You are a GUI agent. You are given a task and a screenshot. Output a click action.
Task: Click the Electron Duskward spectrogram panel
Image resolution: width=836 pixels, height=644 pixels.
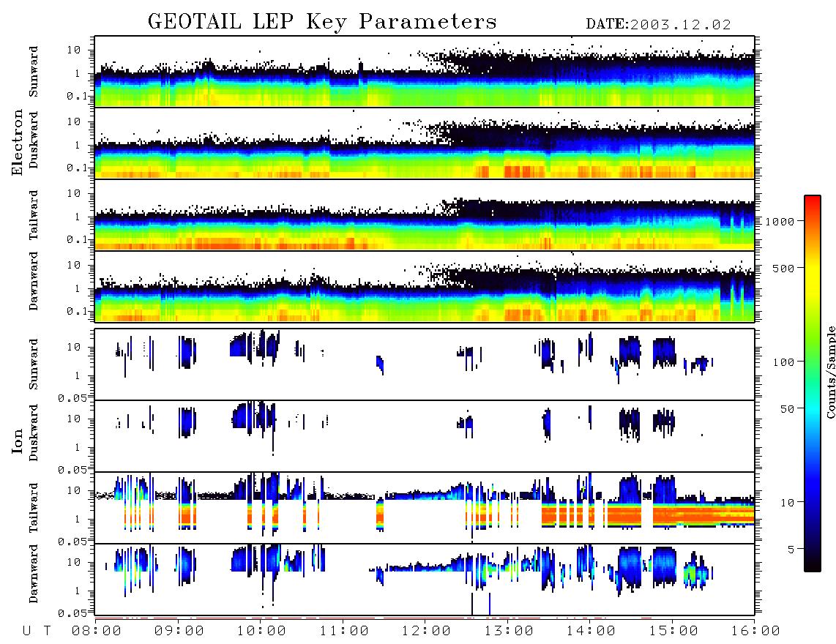point(425,143)
